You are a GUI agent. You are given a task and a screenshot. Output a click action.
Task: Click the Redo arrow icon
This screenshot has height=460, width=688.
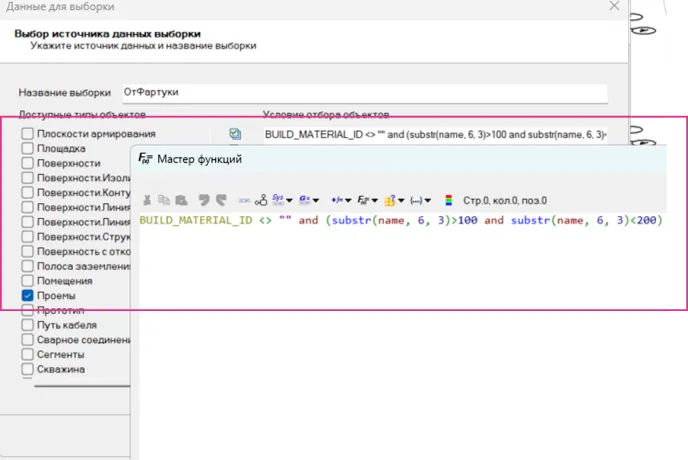point(221,200)
